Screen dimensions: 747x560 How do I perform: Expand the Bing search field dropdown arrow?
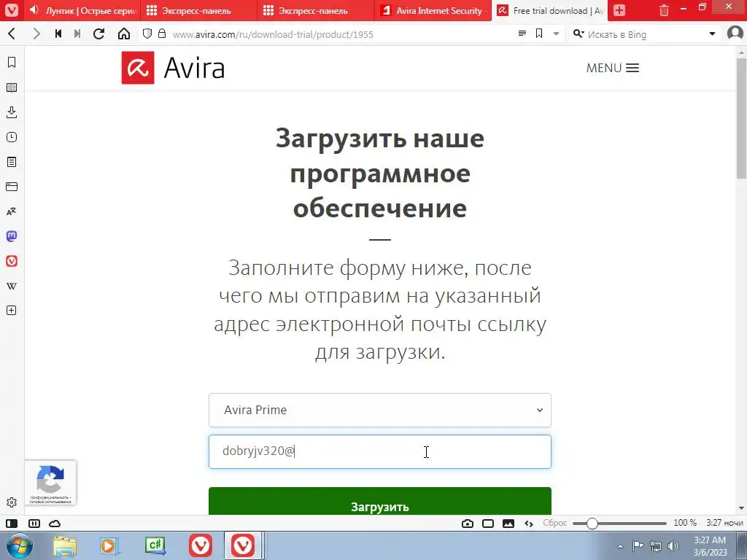coord(712,34)
